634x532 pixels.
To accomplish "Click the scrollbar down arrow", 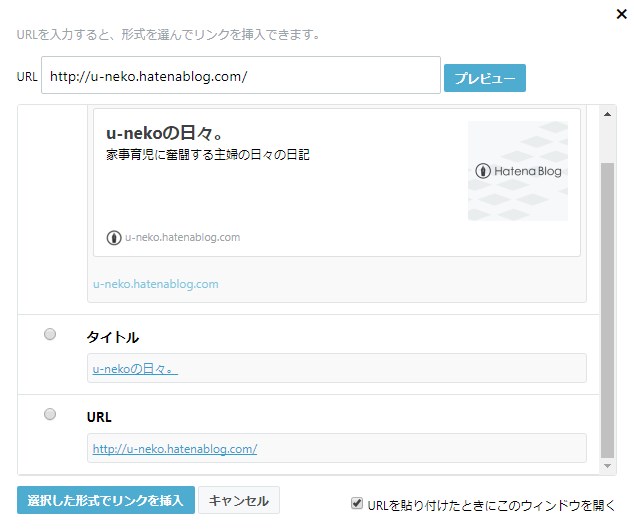I will pyautogui.click(x=607, y=466).
